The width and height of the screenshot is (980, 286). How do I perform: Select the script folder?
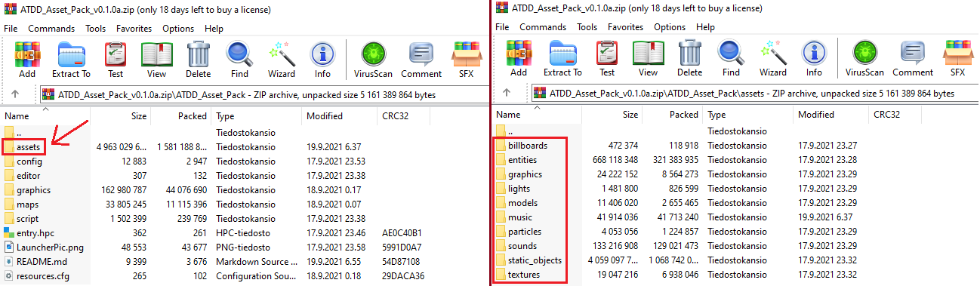point(27,219)
